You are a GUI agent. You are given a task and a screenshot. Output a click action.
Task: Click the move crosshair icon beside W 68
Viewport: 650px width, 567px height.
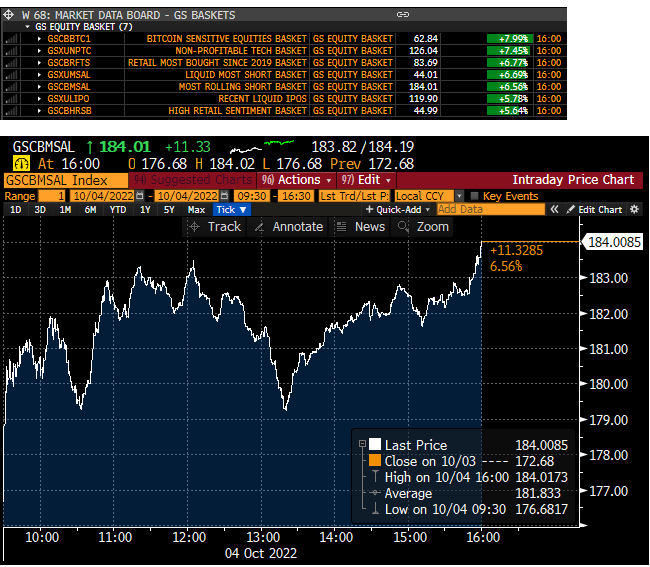(x=8, y=15)
